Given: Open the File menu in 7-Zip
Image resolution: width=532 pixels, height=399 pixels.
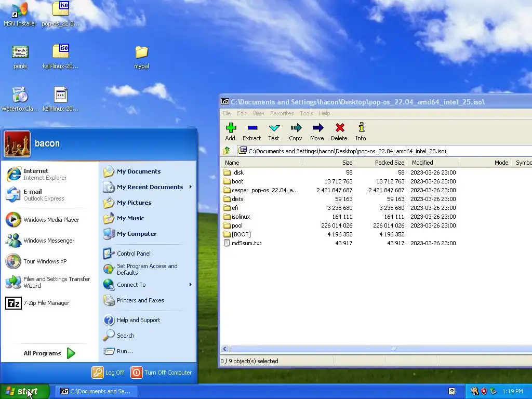Looking at the screenshot, I should (x=227, y=113).
